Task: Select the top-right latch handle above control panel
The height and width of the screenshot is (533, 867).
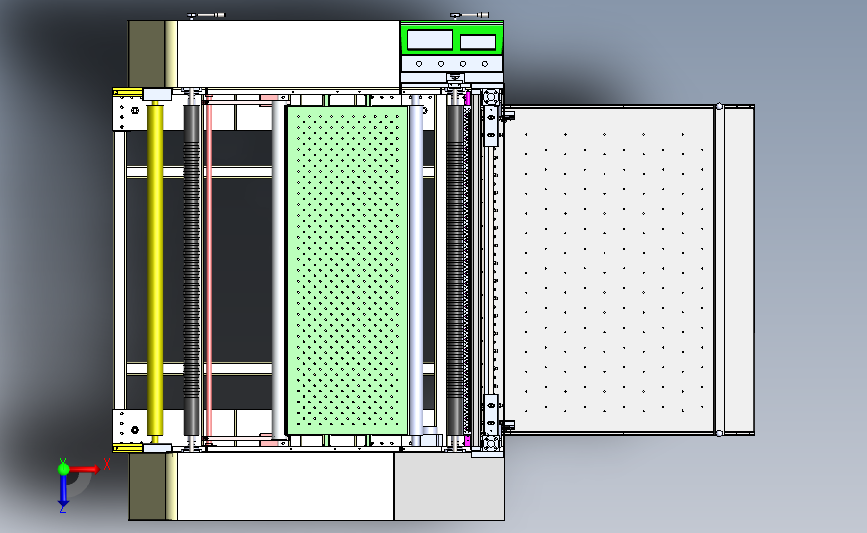Action: click(x=469, y=15)
